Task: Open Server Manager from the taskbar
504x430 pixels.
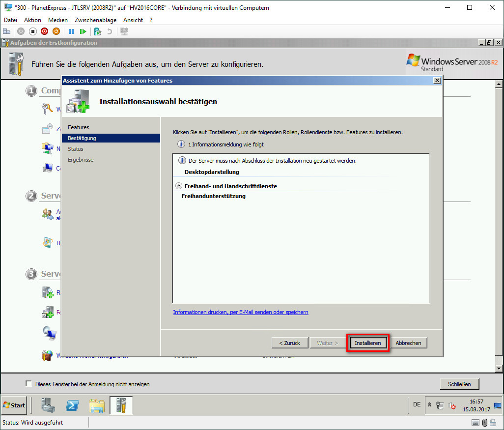Action: pyautogui.click(x=48, y=405)
